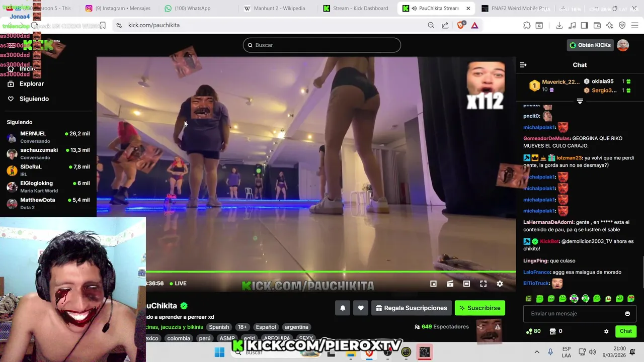Image resolution: width=644 pixels, height=362 pixels.
Task: Click the Obtén KICKs button
Action: (x=590, y=45)
